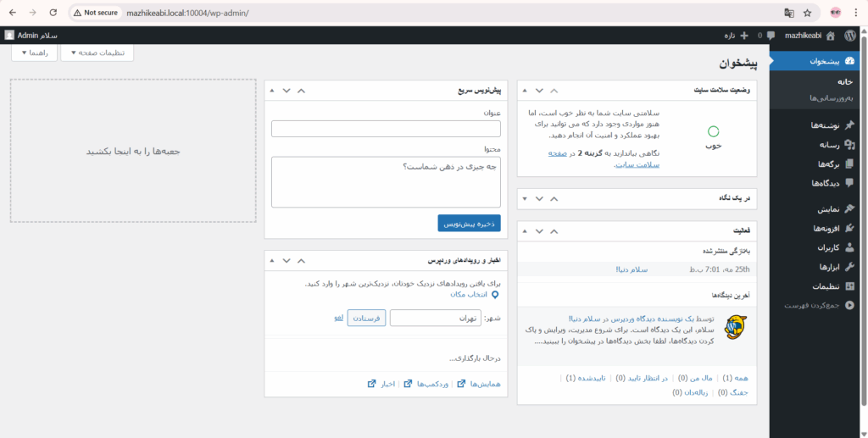Viewport: 868px width, 438px height.
Task: Move فعالیت box up
Action: 554,230
